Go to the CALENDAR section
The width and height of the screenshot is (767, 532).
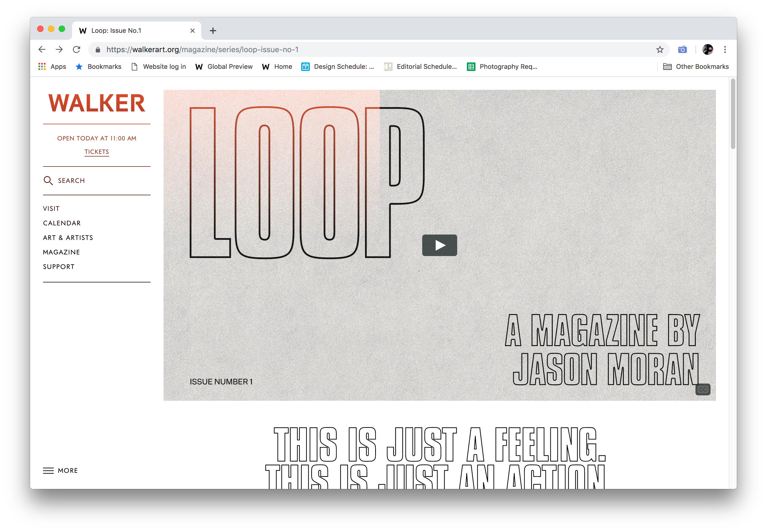click(62, 223)
